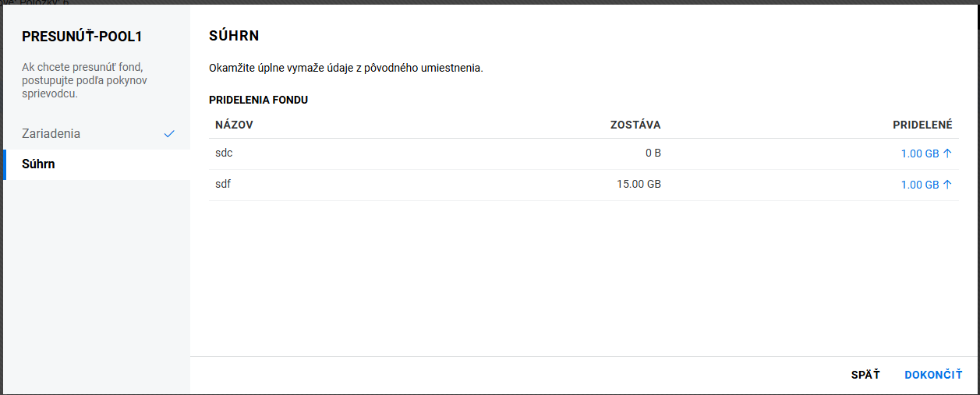Click the 15.00 GB remaining value for sdf
Viewport: 980px width, 395px height.
pos(637,185)
